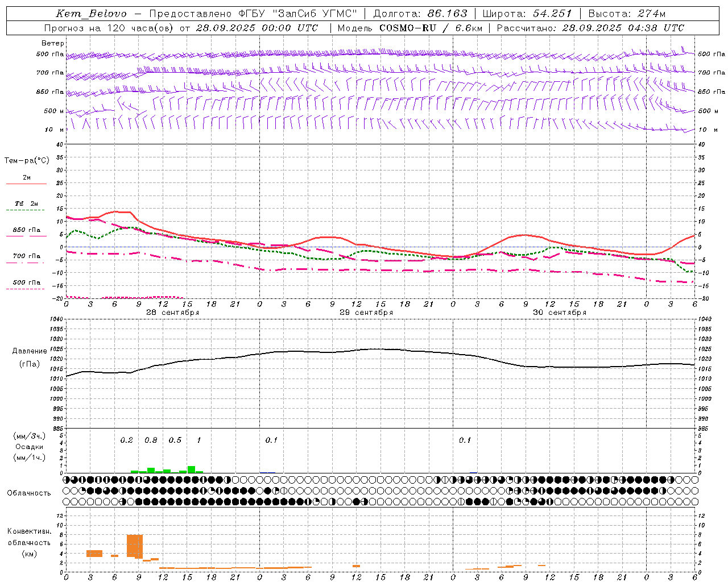Click the Конвективн. panel label

(x=29, y=531)
